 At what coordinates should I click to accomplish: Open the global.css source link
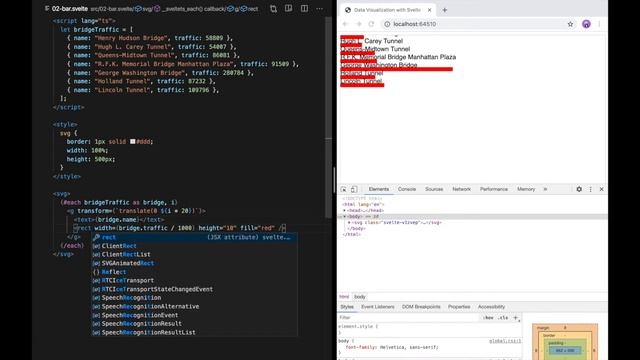[x=505, y=341]
